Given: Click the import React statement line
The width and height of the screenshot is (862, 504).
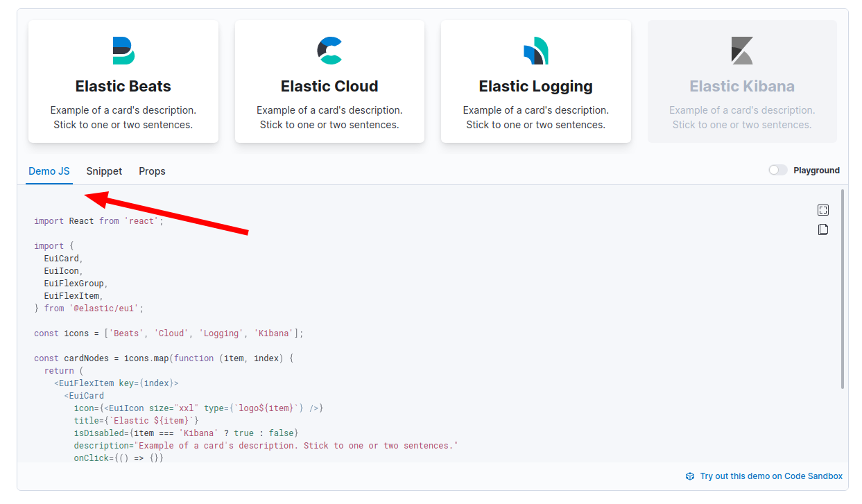Looking at the screenshot, I should tap(97, 220).
